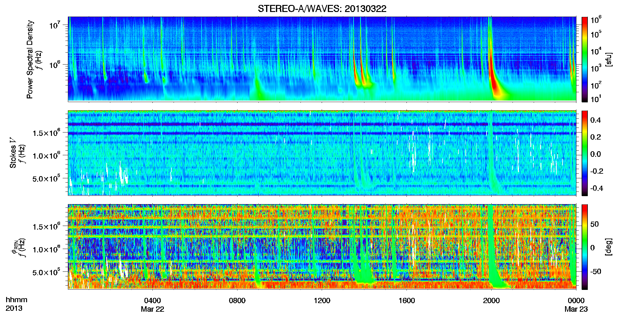Click the Mar 23 date label

[x=576, y=309]
